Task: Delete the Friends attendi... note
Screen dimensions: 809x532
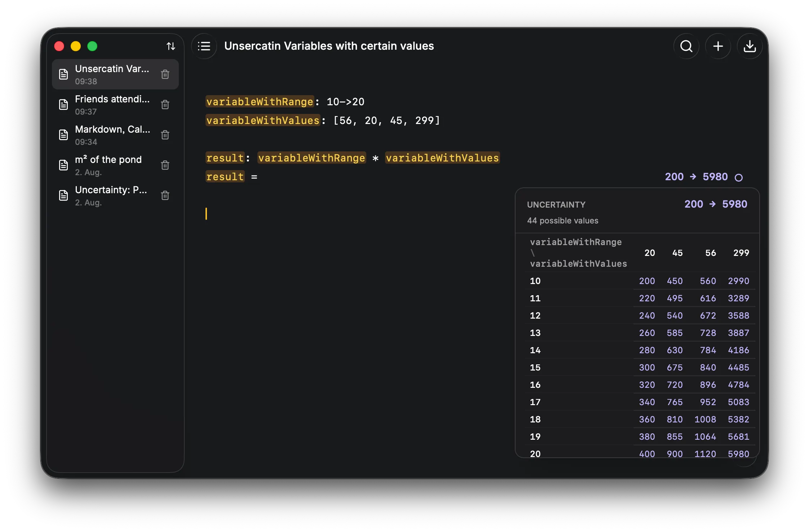Action: [165, 105]
